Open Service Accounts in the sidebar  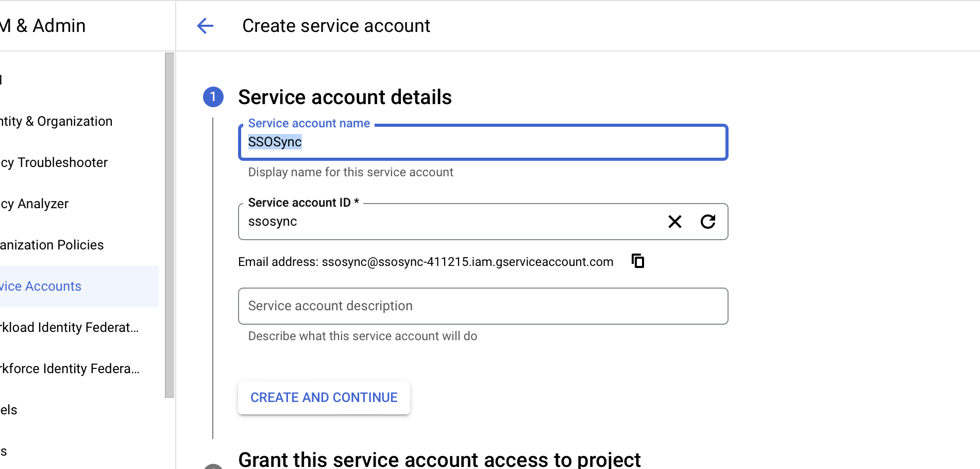pyautogui.click(x=40, y=286)
